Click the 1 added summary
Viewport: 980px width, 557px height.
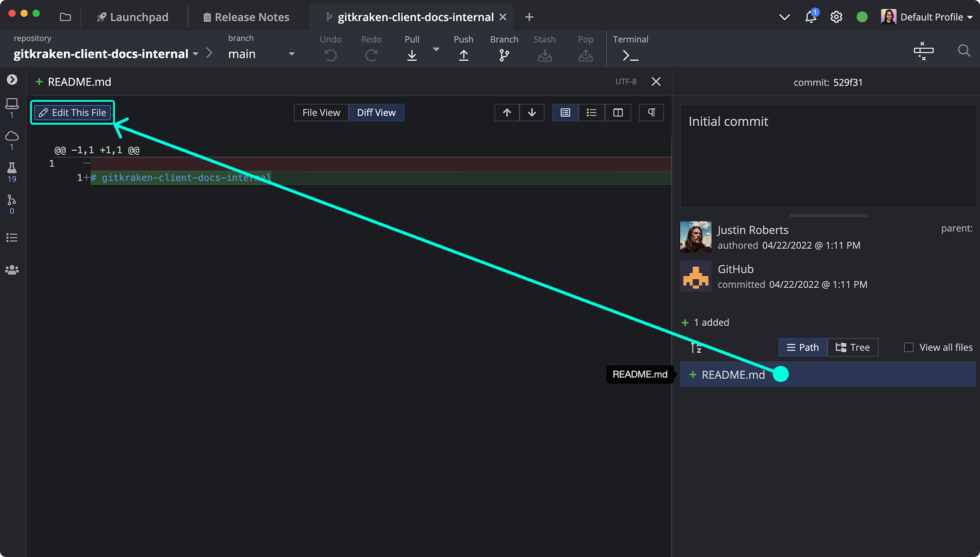tap(705, 323)
